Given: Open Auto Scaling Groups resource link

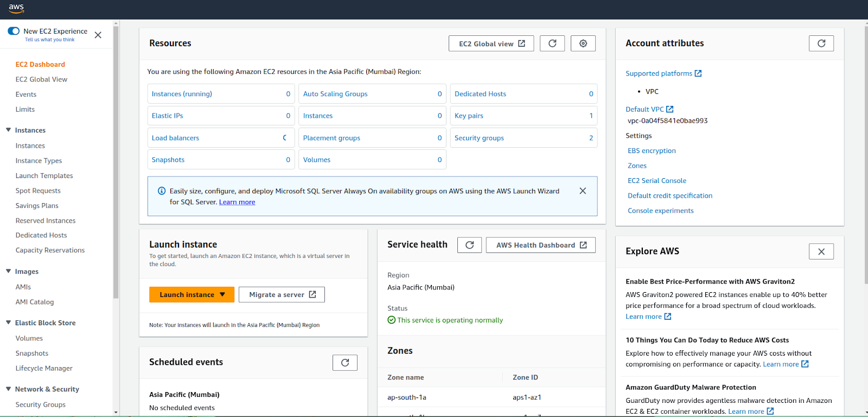Looking at the screenshot, I should point(335,94).
